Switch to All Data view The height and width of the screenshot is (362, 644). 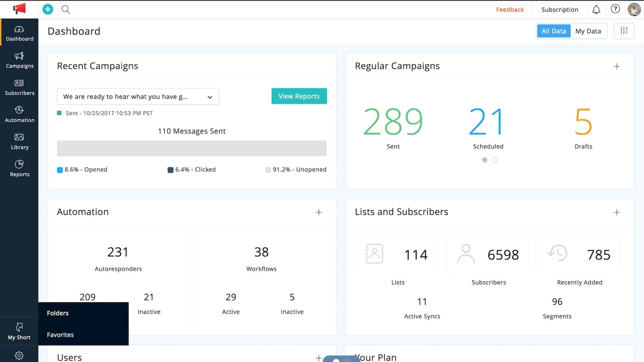click(554, 31)
